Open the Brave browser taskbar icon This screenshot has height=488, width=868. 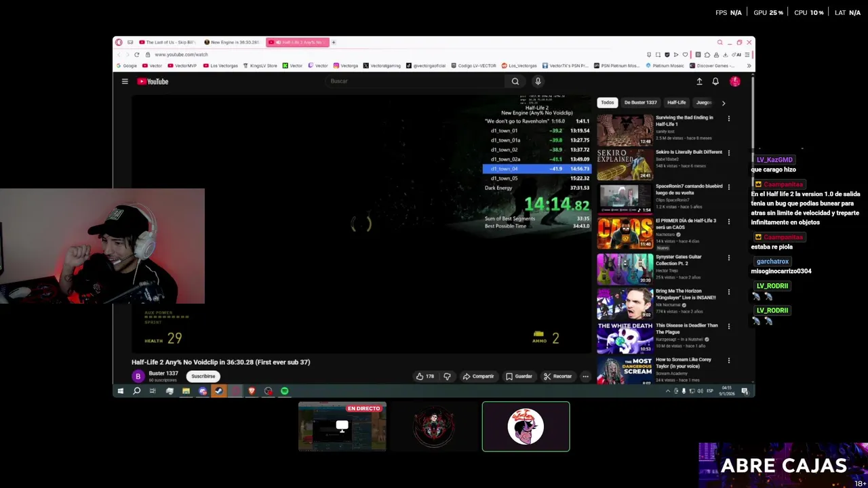click(x=252, y=391)
